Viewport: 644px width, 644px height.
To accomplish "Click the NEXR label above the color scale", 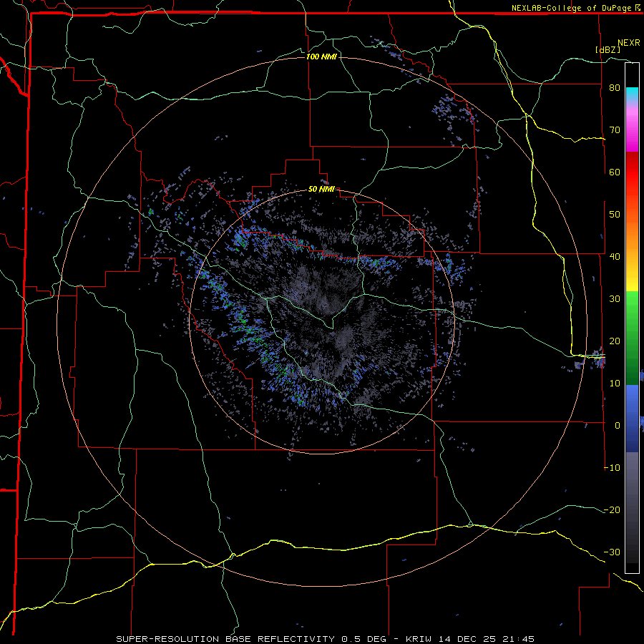I will [629, 43].
